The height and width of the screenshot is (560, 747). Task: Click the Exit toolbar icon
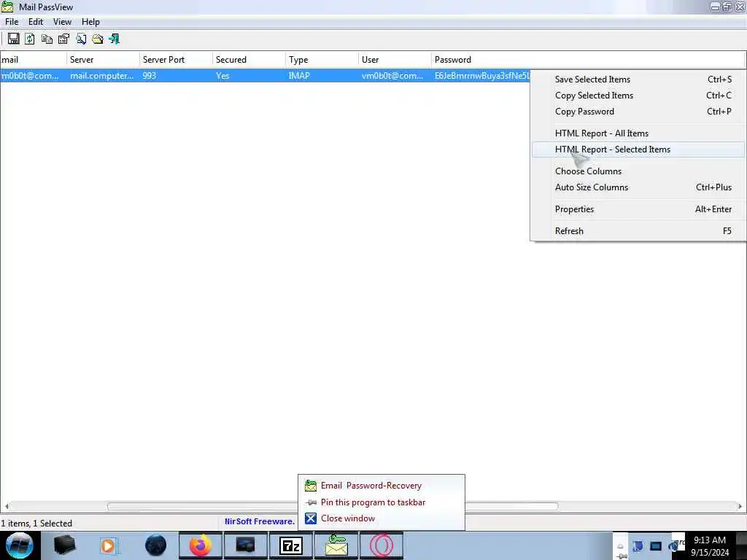(x=115, y=39)
